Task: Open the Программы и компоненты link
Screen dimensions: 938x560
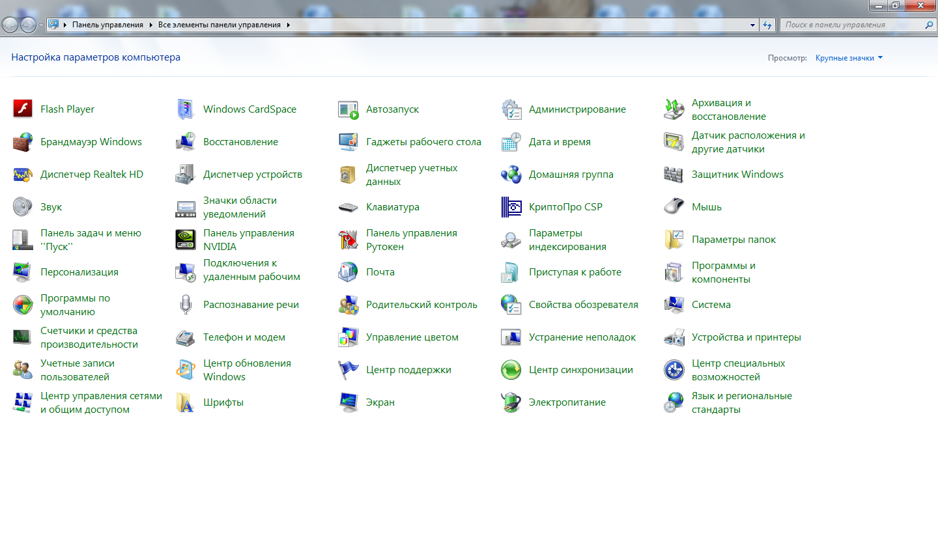Action: coord(724,272)
